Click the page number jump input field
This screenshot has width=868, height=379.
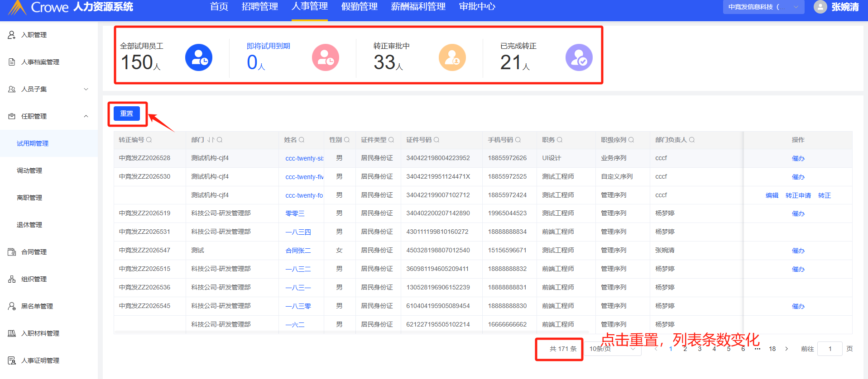[x=830, y=349]
